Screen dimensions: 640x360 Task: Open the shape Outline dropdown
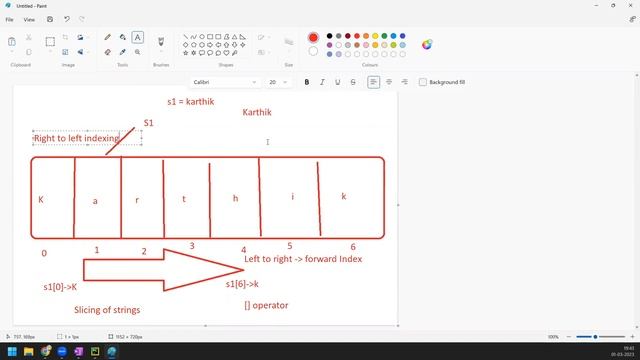264,37
